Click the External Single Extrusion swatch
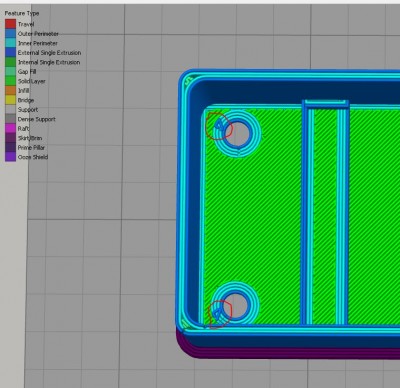This screenshot has width=400, height=388. [10, 52]
